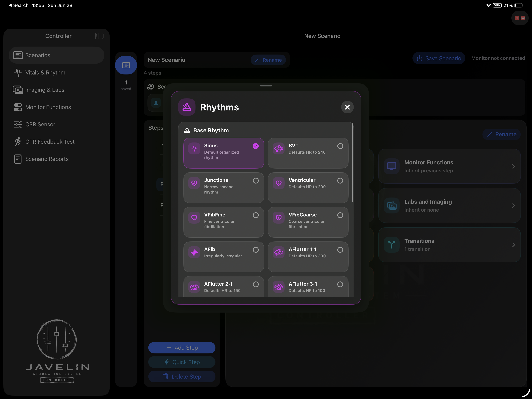The width and height of the screenshot is (532, 399).
Task: Click the Base Rhythm section icon
Action: [187, 130]
